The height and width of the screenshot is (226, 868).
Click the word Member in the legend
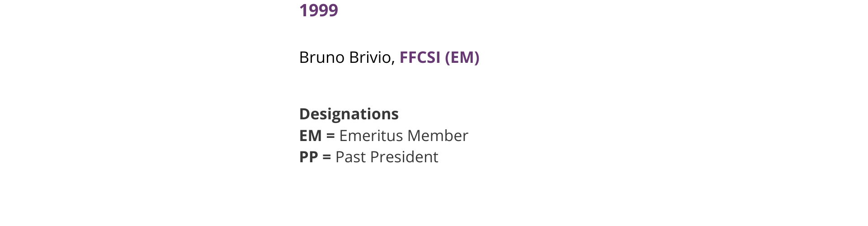[437, 136]
